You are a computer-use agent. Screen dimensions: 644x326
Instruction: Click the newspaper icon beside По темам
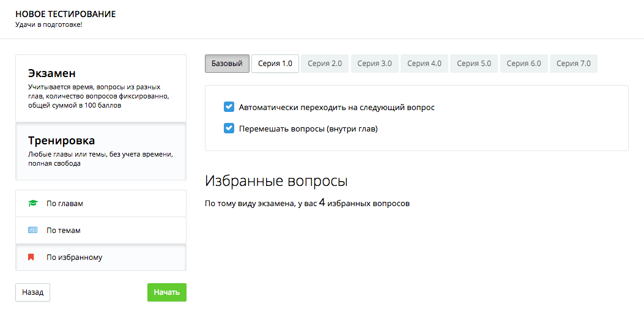click(x=32, y=231)
